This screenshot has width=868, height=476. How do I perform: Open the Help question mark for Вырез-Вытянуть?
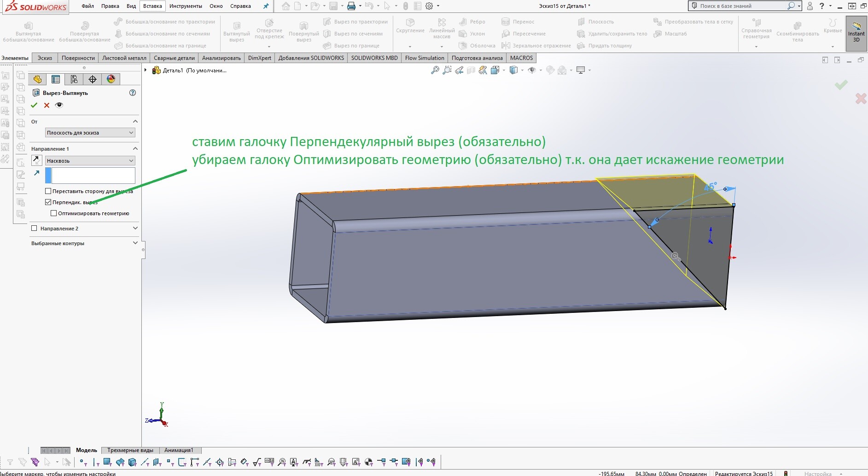133,93
